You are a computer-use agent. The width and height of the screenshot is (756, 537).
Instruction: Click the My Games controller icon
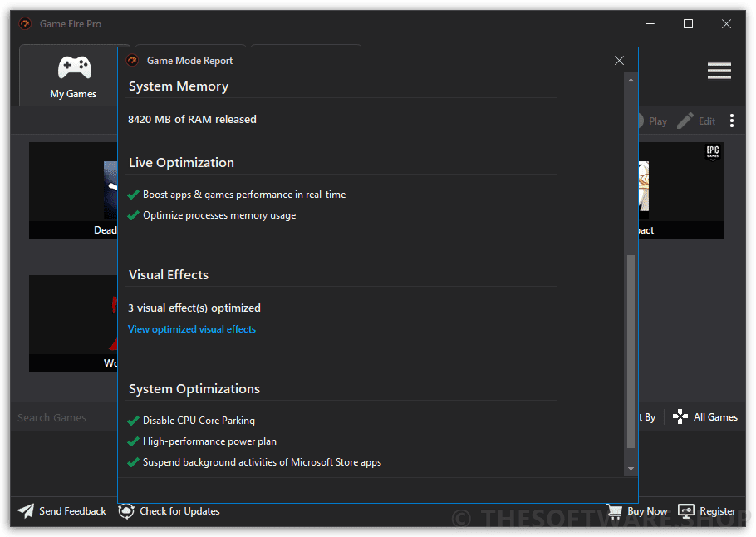click(74, 67)
